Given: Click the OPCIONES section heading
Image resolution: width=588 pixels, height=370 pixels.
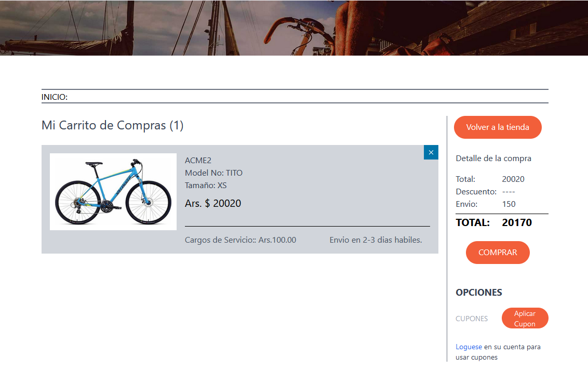Looking at the screenshot, I should [479, 292].
